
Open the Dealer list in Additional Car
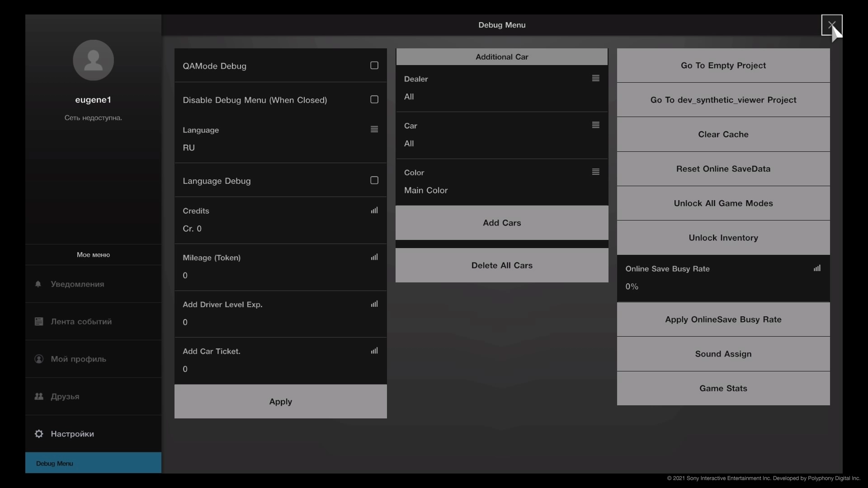point(596,78)
